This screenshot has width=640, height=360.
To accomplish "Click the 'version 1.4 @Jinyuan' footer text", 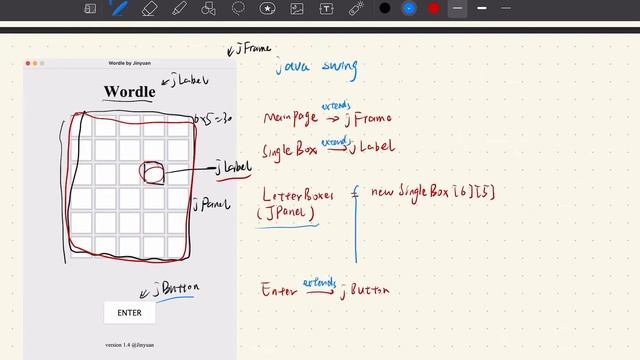I will coord(129,345).
